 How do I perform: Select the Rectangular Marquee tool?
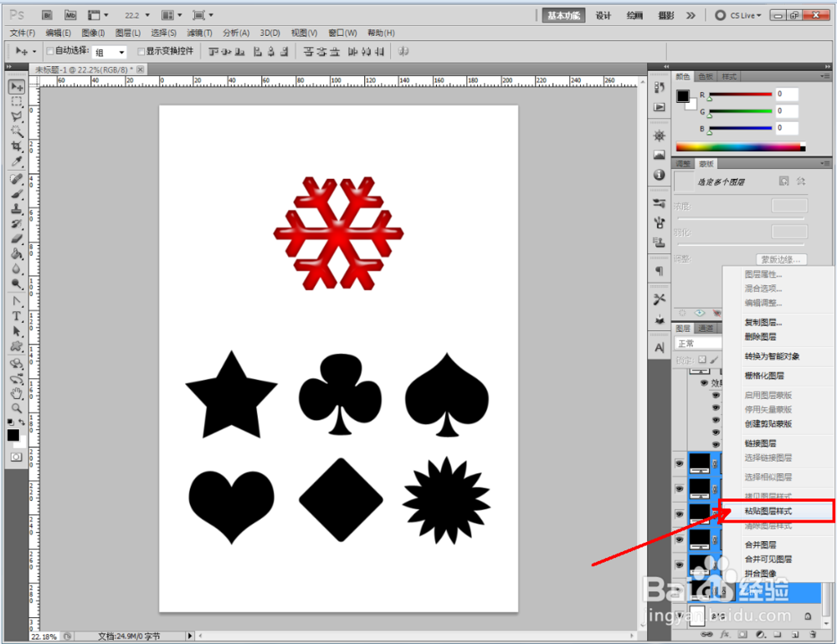tap(17, 101)
